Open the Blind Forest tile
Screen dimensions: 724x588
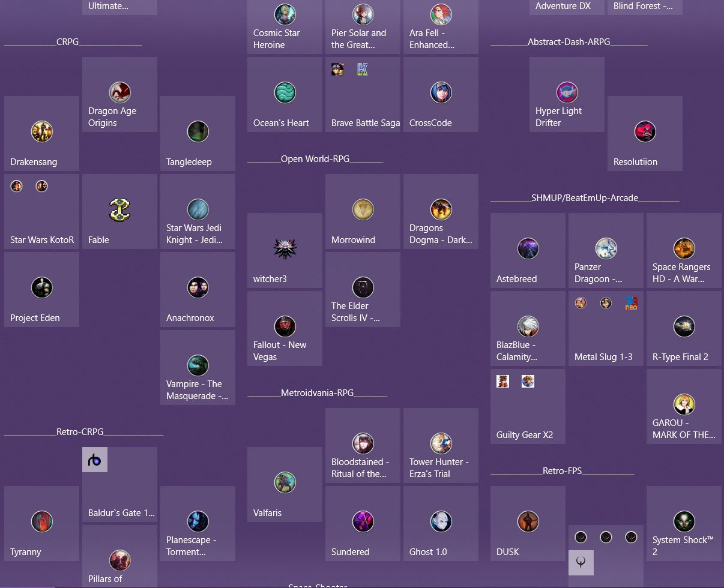pyautogui.click(x=645, y=7)
